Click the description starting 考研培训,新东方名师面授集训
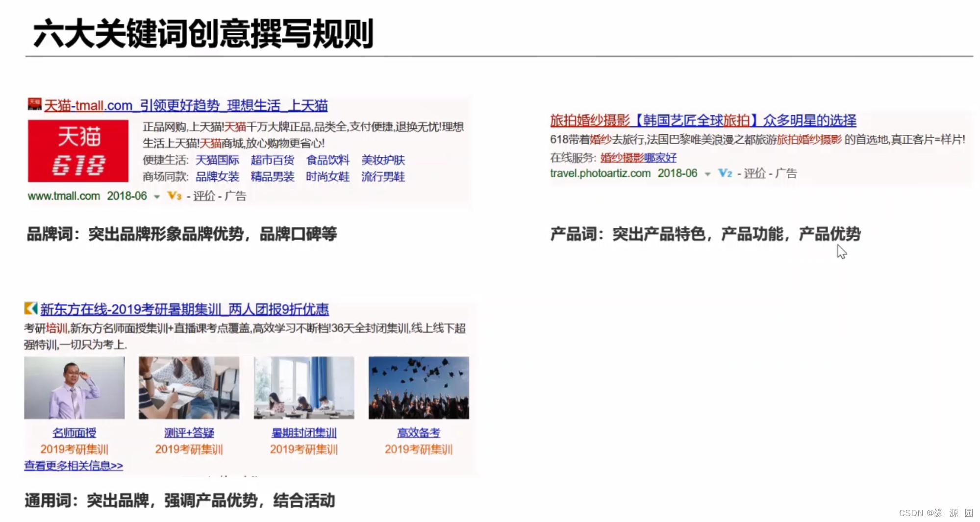The height and width of the screenshot is (522, 980). (245, 336)
